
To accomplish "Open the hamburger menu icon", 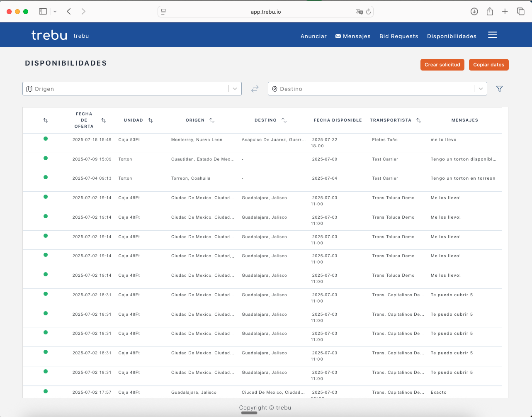I will pyautogui.click(x=492, y=35).
